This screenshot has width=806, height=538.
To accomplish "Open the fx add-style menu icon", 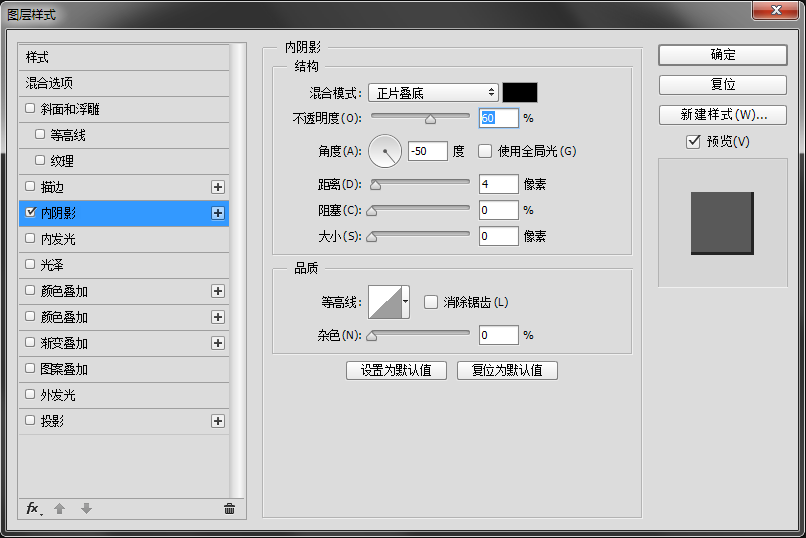I will [x=33, y=509].
